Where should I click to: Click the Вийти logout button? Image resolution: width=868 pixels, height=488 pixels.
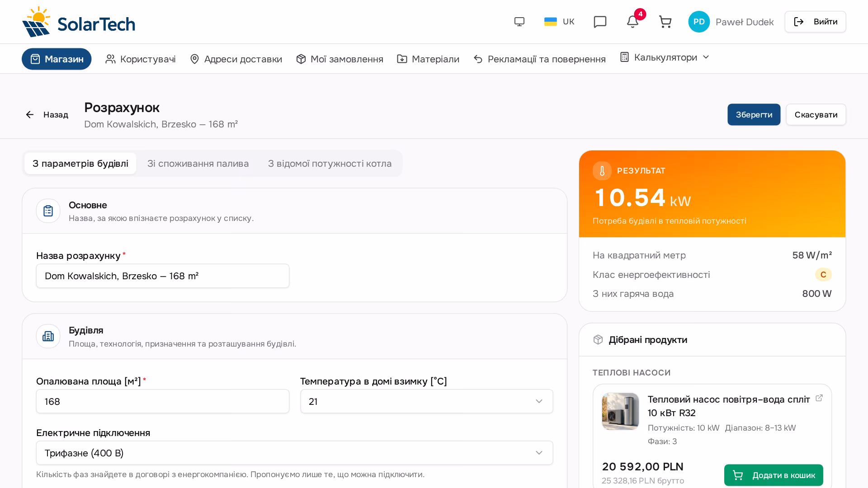(815, 22)
